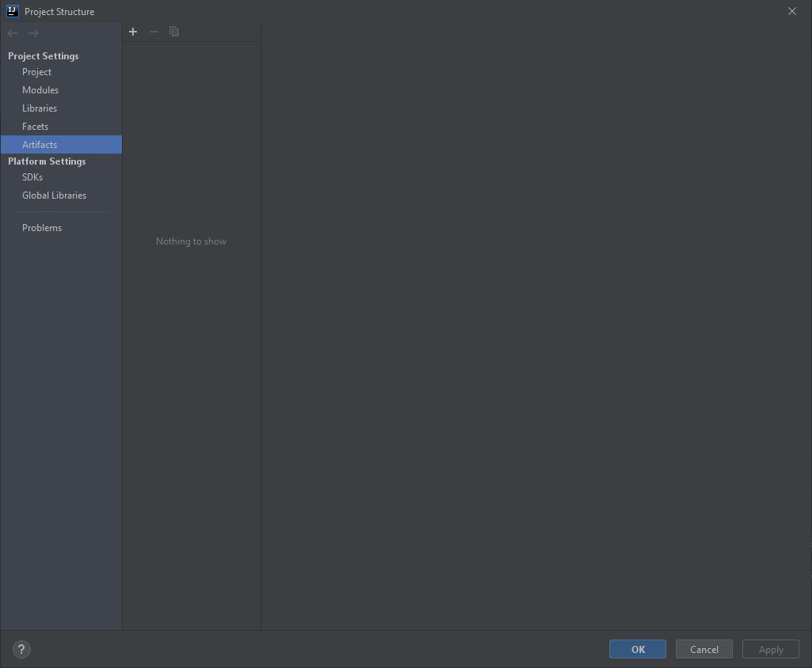This screenshot has height=668, width=812.
Task: Open SDKs under Platform Settings
Action: pyautogui.click(x=61, y=177)
